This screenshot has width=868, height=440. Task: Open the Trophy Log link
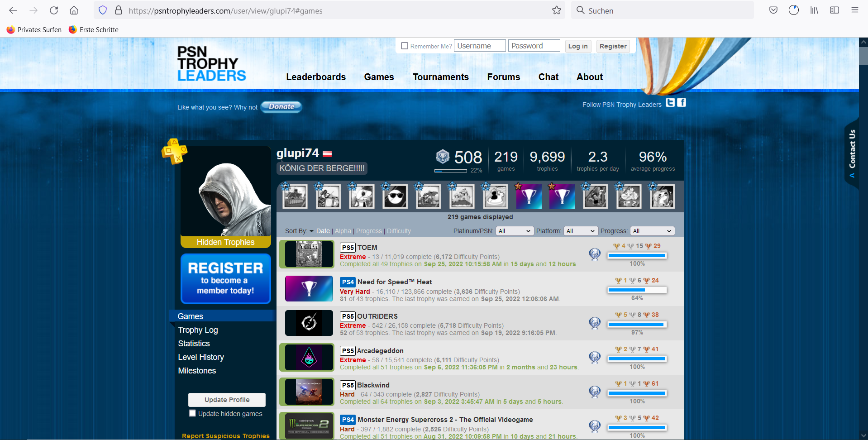coord(198,330)
